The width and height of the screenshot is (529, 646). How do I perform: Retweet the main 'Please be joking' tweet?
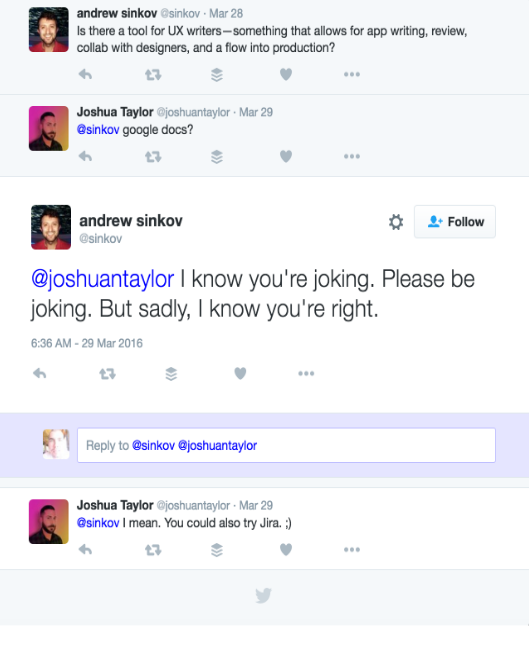pos(107,374)
